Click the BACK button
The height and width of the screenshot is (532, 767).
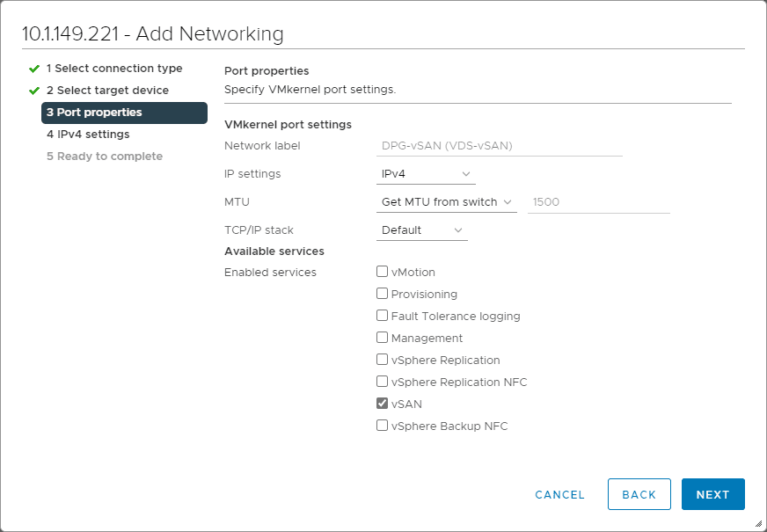click(639, 494)
